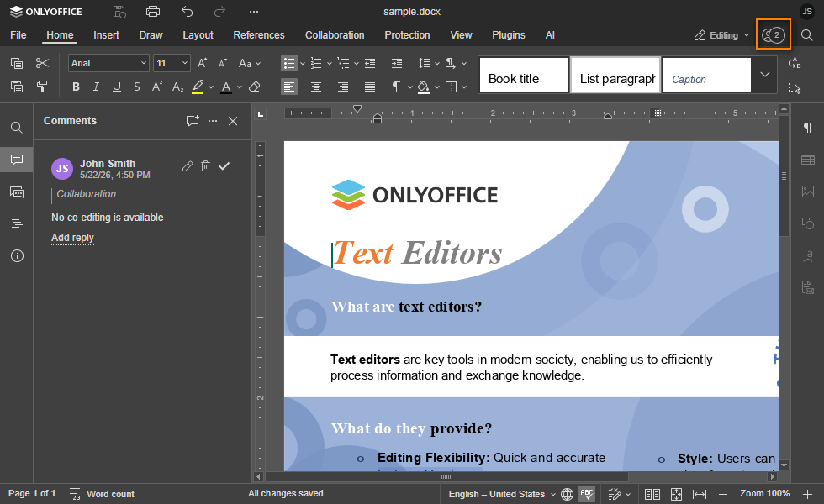Image resolution: width=824 pixels, height=504 pixels.
Task: Click the Select all icon at toolbar right
Action: coord(795,87)
